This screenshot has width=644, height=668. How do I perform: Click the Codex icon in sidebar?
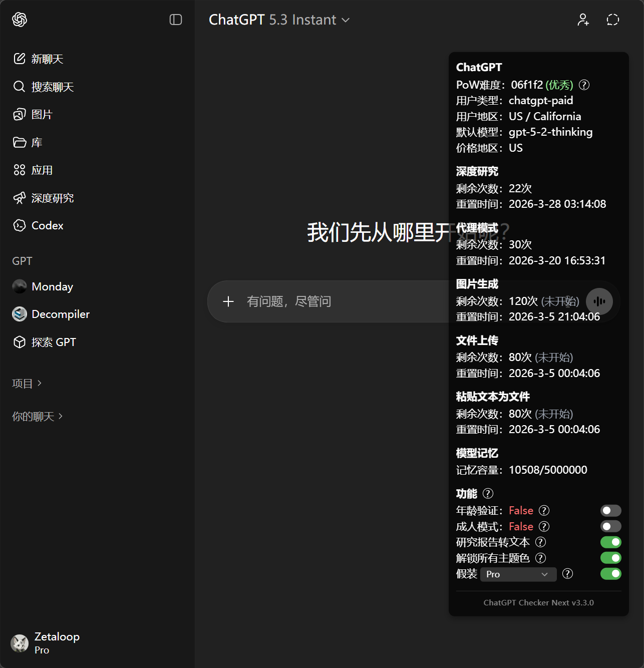tap(19, 225)
